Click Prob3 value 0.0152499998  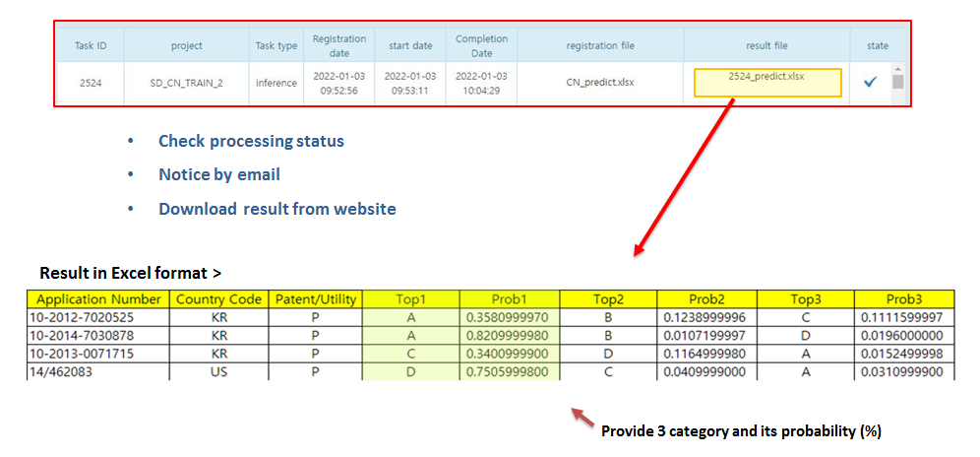[904, 354]
